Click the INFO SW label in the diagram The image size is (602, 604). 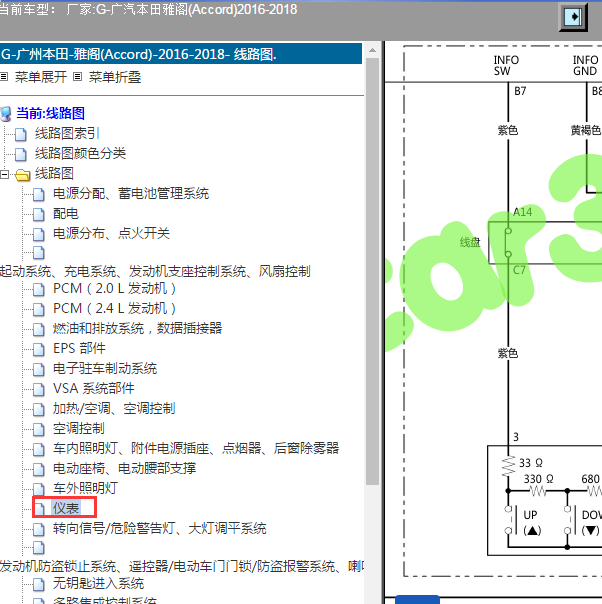[506, 65]
